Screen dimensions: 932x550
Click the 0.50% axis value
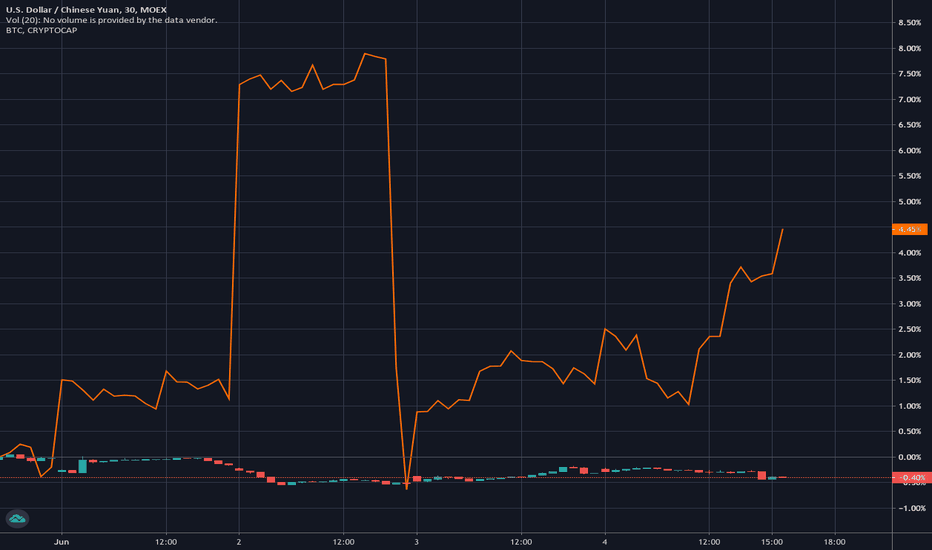(x=909, y=431)
